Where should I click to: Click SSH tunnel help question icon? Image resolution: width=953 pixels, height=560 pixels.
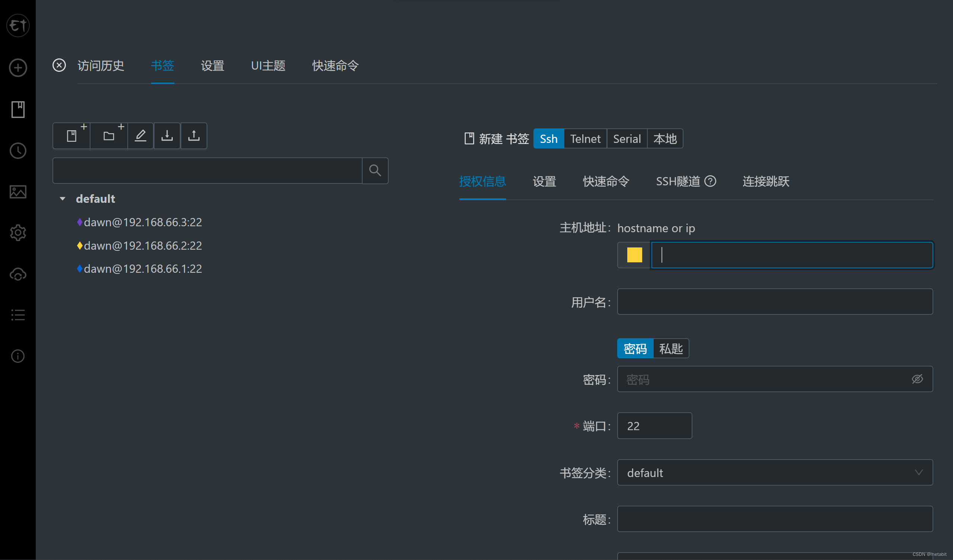click(710, 181)
